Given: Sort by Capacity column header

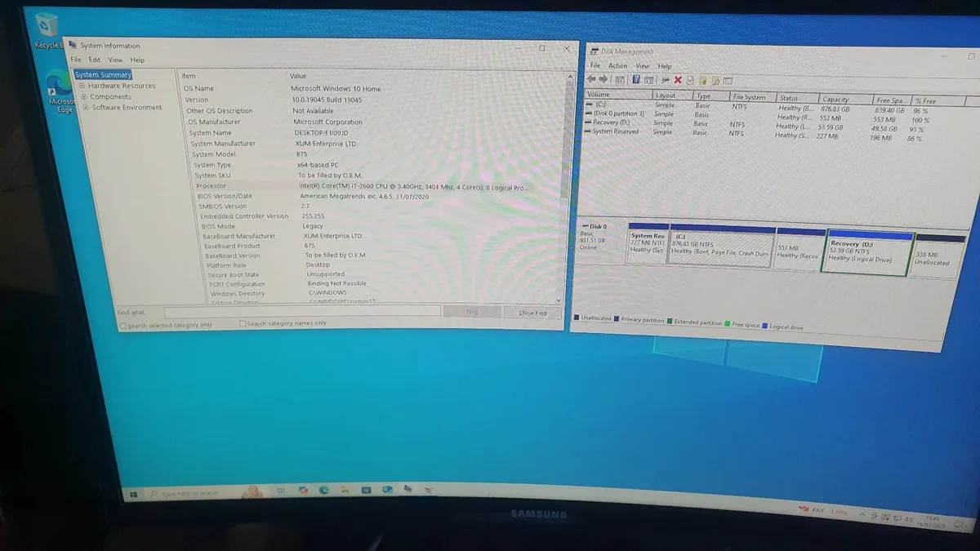Looking at the screenshot, I should (846, 100).
